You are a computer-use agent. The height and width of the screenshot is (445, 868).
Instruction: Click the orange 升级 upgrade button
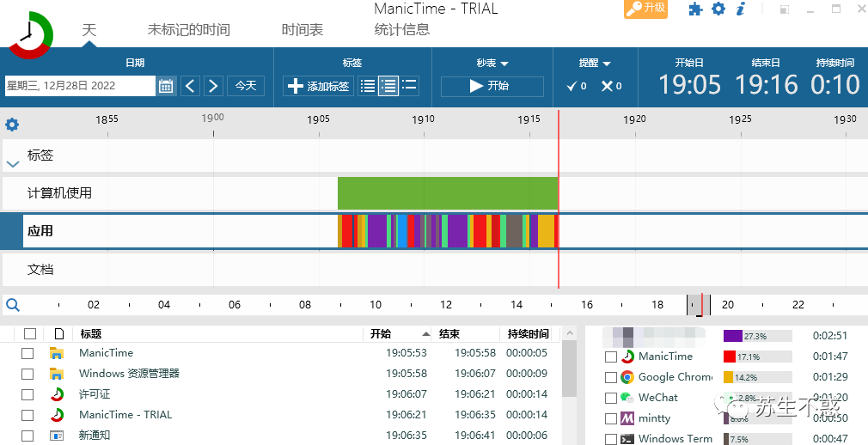[x=645, y=9]
